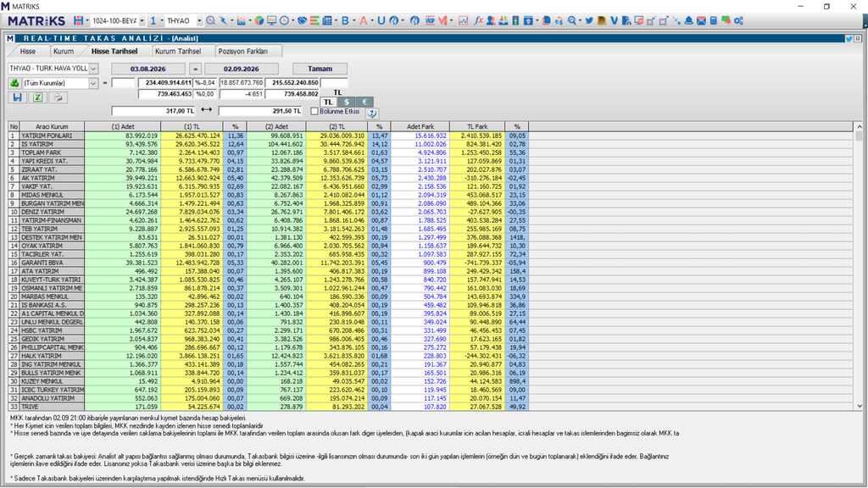Open the gears settings icon in toolbar
The width and height of the screenshot is (868, 488).
[x=738, y=20]
